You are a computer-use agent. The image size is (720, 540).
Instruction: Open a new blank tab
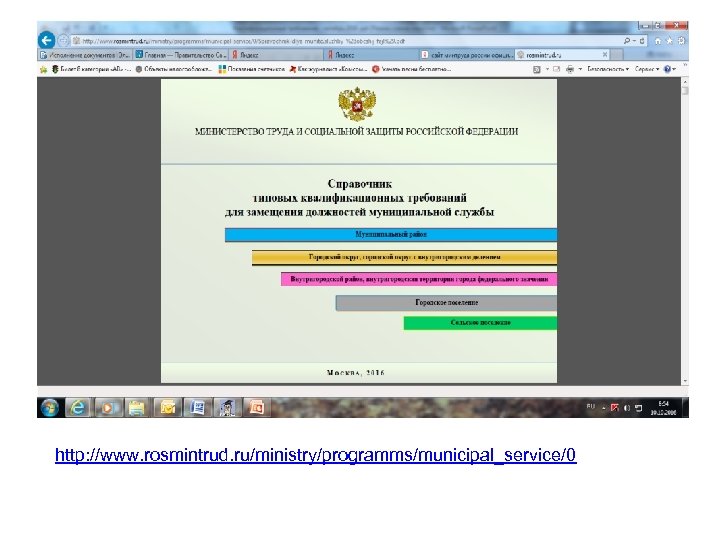(617, 55)
